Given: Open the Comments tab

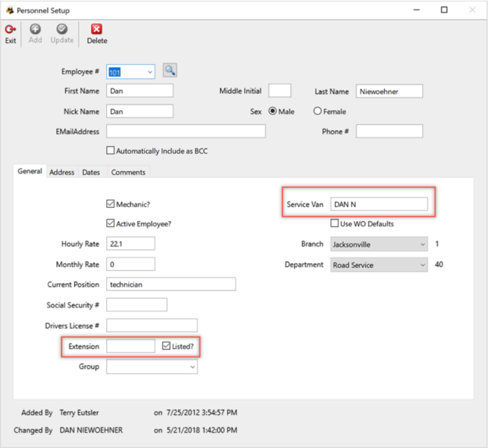Looking at the screenshot, I should [128, 172].
